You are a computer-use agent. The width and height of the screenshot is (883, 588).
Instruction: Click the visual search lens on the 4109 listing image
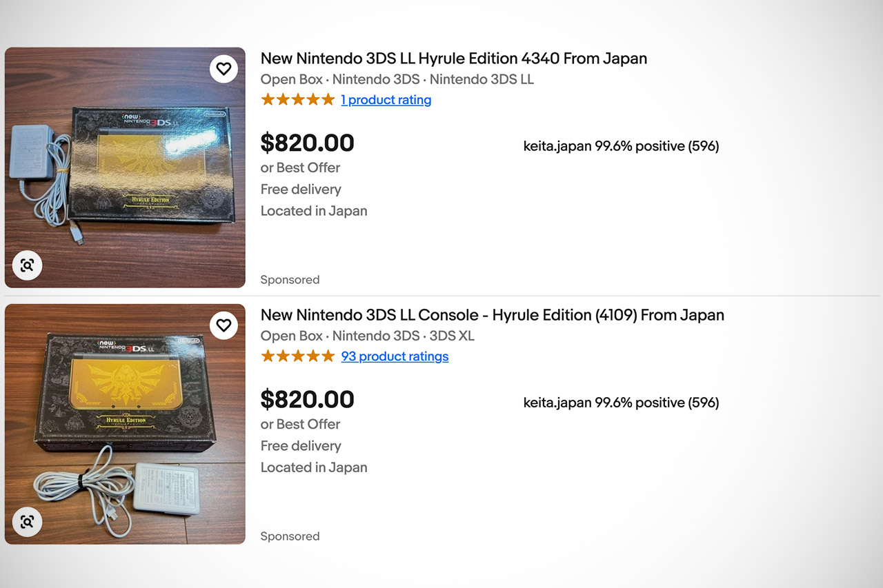click(x=27, y=522)
